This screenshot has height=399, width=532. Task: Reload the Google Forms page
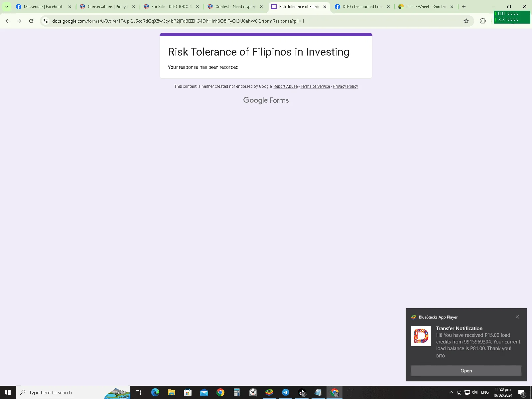[31, 21]
